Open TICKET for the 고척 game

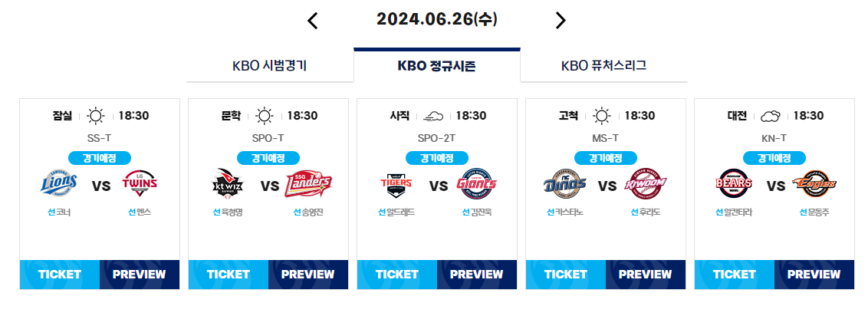566,275
